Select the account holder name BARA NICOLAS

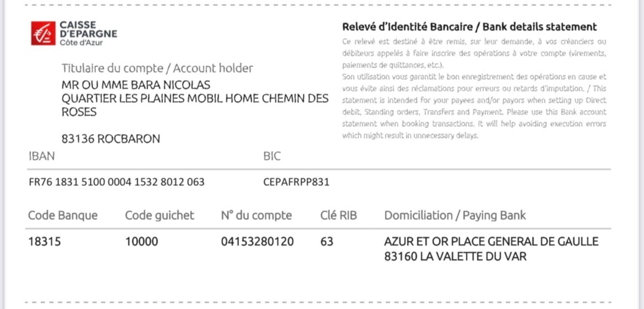pyautogui.click(x=136, y=85)
